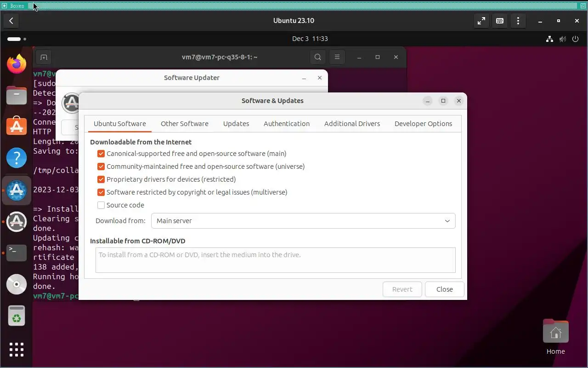This screenshot has width=588, height=368.
Task: Open the Boxes keyboard shortcuts button
Action: [x=500, y=21]
